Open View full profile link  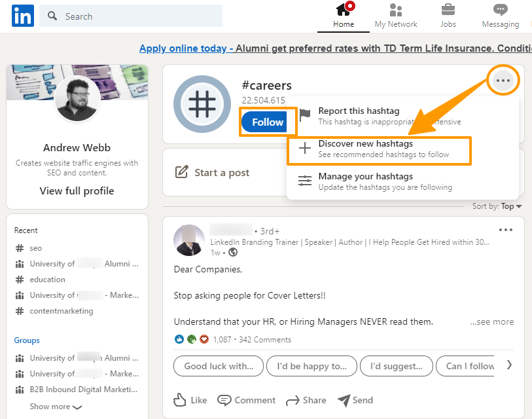pos(77,191)
